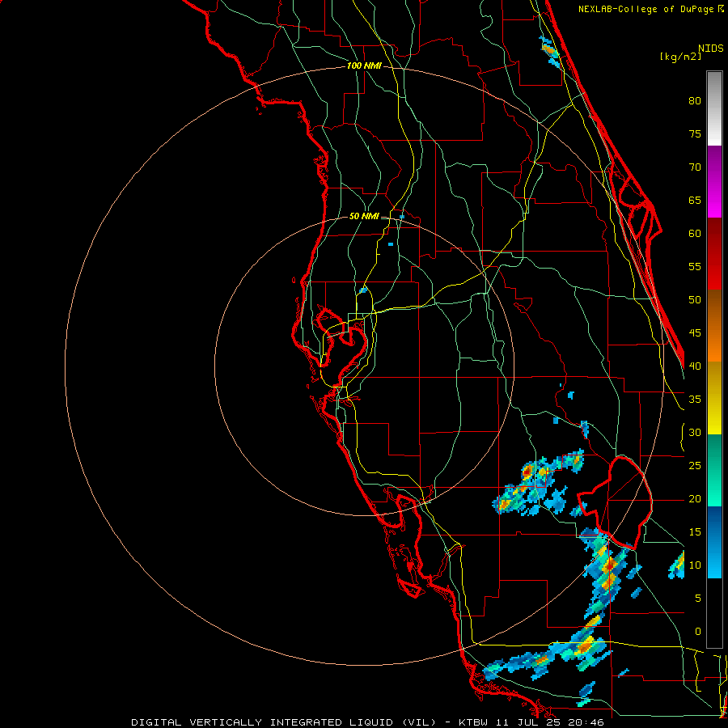
Task: Click the 50 NMI range ring label
Action: [x=364, y=216]
